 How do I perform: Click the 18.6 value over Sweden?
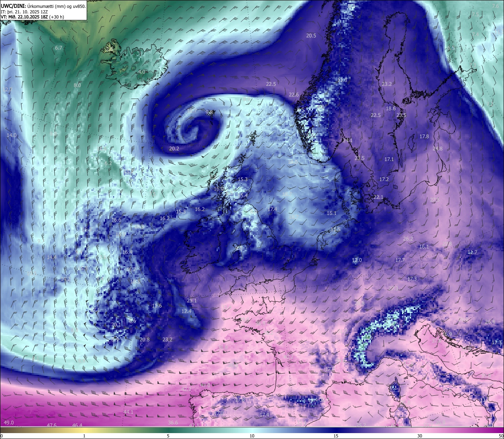(391, 108)
